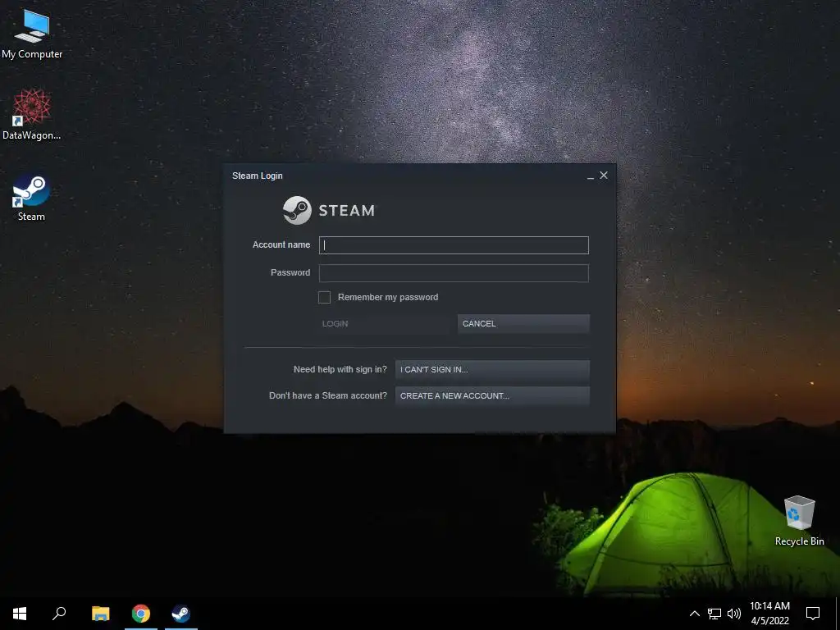Image resolution: width=840 pixels, height=630 pixels.
Task: Click the CANCEL button
Action: (x=523, y=323)
